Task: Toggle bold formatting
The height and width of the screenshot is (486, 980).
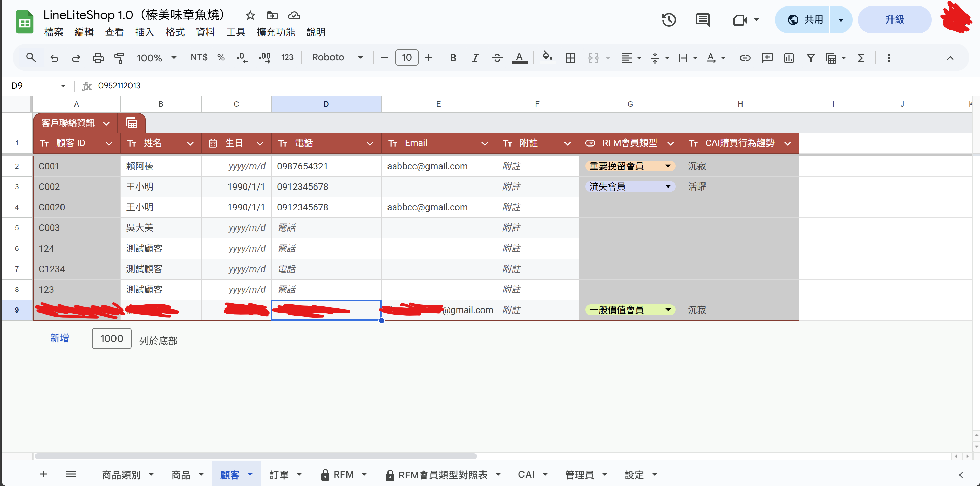Action: coord(453,58)
